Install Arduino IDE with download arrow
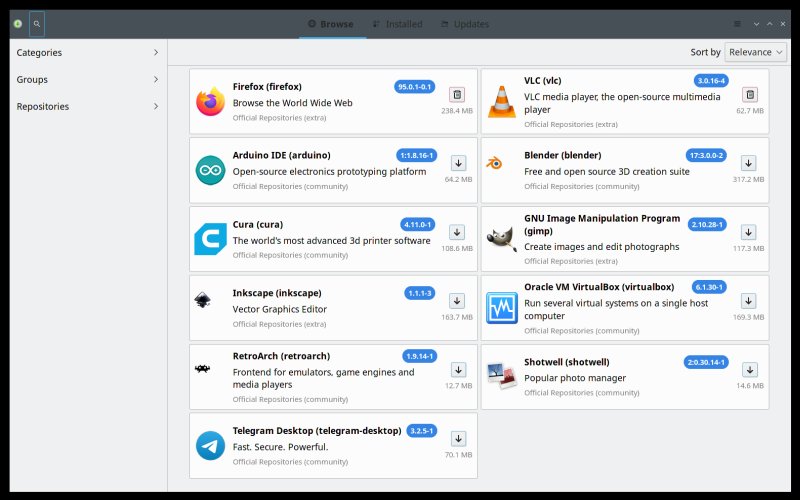This screenshot has height=500, width=800. 458,163
